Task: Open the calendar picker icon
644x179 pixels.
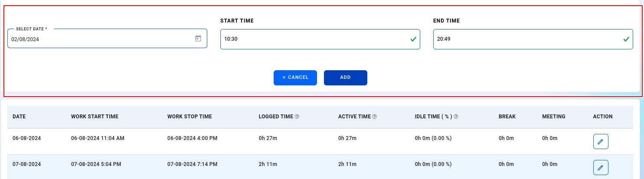Action: 198,39
